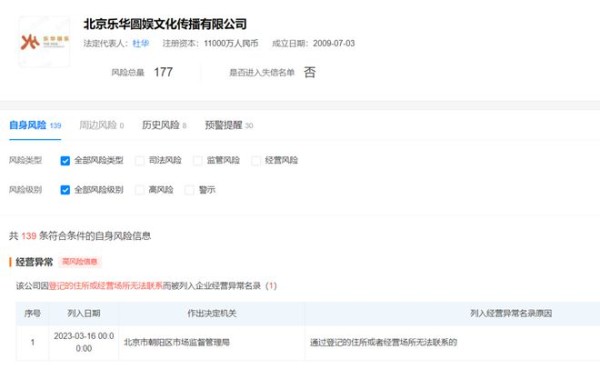Click the 高风险信息 red tag
Screen dimensions: 600x369
click(x=80, y=262)
